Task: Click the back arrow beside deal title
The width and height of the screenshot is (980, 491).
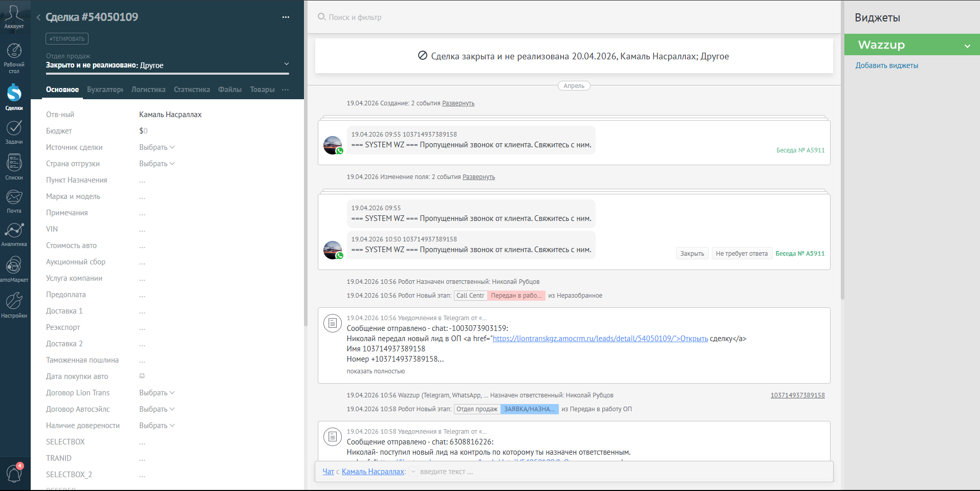Action: pyautogui.click(x=38, y=17)
